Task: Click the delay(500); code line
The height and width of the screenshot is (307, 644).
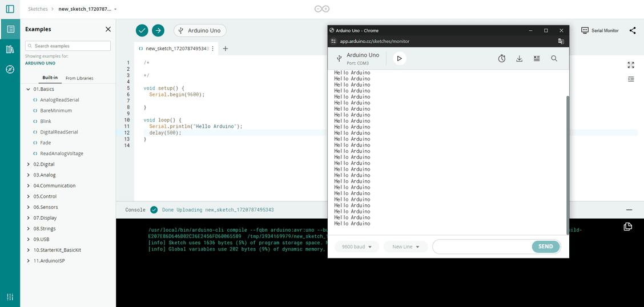Action: pos(165,133)
